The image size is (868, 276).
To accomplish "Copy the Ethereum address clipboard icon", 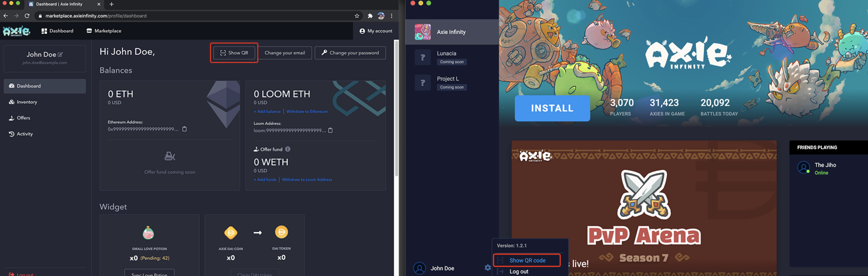I will pyautogui.click(x=184, y=129).
